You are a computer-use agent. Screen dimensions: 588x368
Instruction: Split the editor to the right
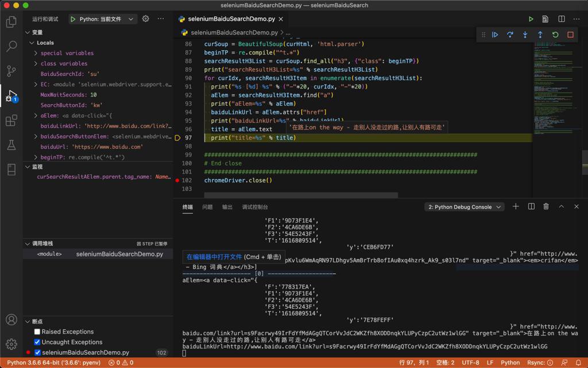[x=562, y=19]
